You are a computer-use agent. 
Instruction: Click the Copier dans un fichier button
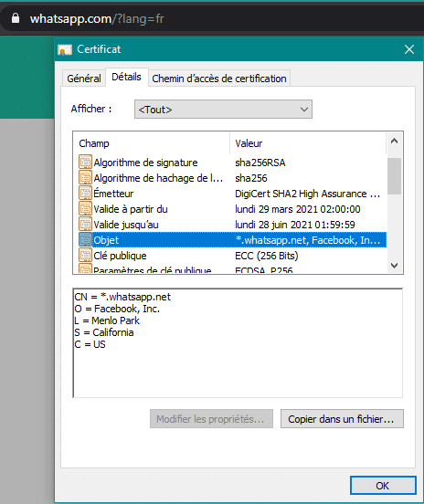(342, 419)
